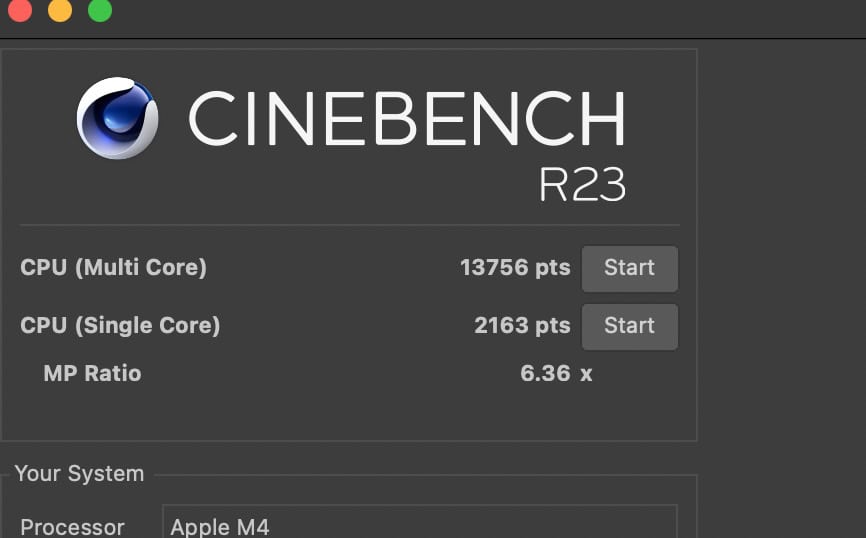Click the Processor label
Viewport: 866px width, 538px height.
click(x=72, y=527)
